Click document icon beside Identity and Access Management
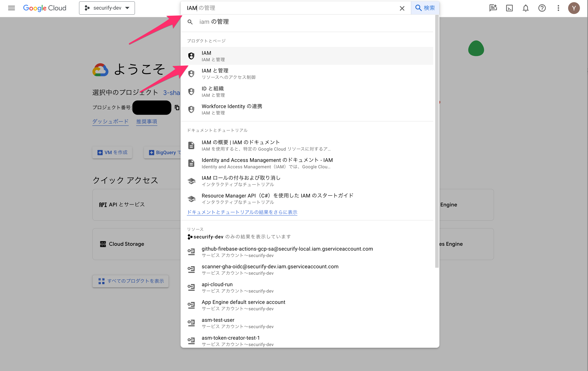 (x=191, y=163)
